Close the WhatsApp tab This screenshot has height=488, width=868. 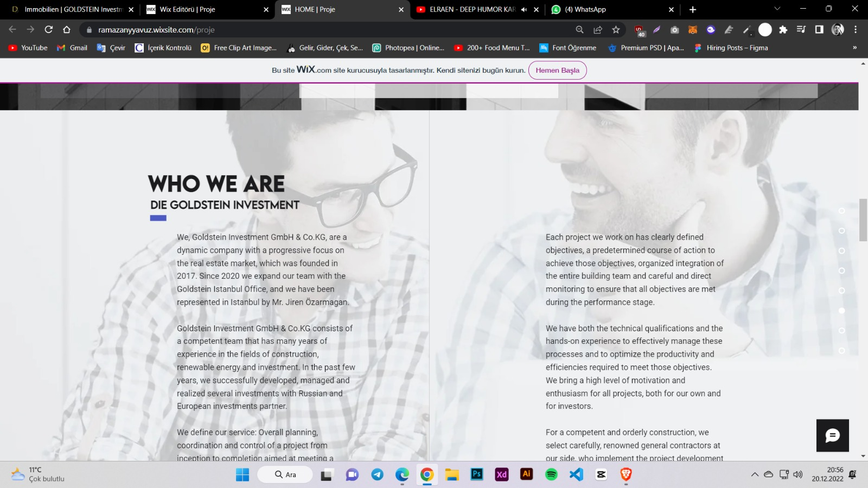[x=671, y=10]
